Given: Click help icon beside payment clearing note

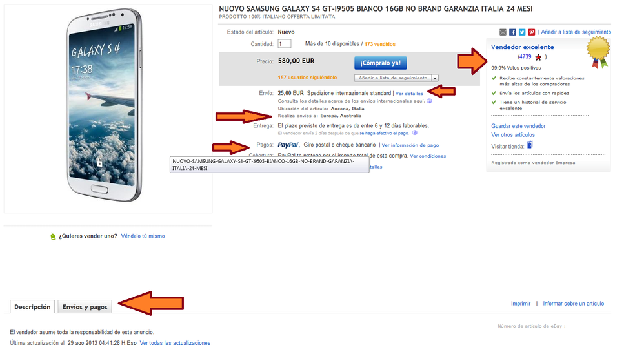Looking at the screenshot, I should pyautogui.click(x=415, y=133).
